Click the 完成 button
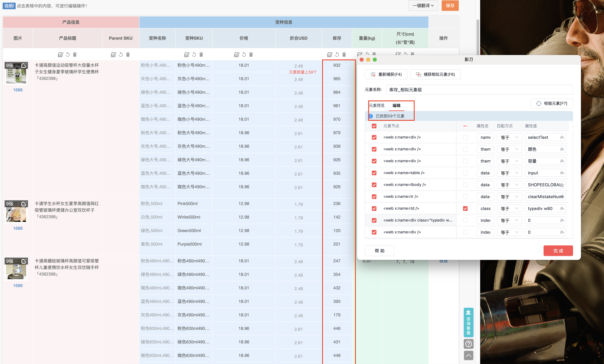 point(558,251)
